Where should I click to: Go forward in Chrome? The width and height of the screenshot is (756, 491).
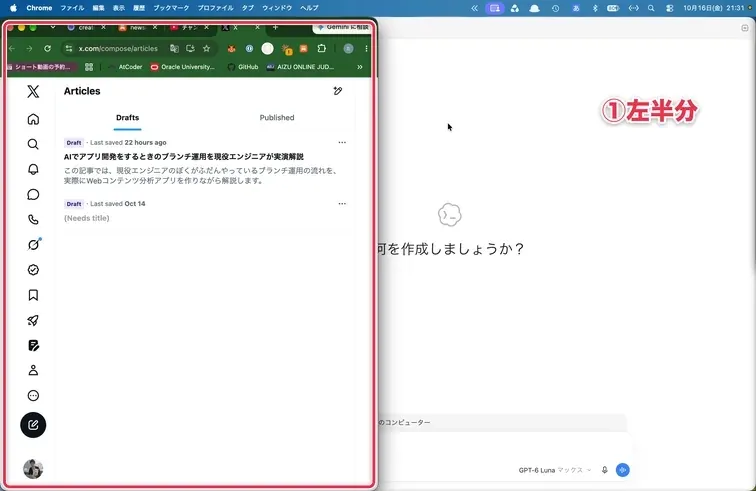(x=29, y=48)
